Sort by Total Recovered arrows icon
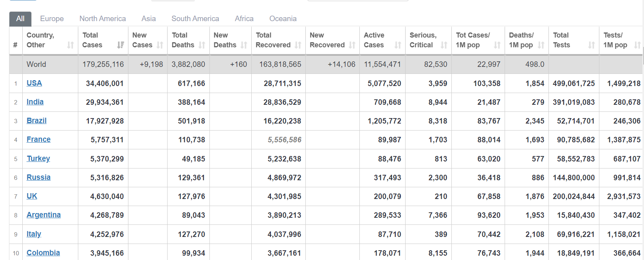The image size is (644, 260). [x=298, y=45]
